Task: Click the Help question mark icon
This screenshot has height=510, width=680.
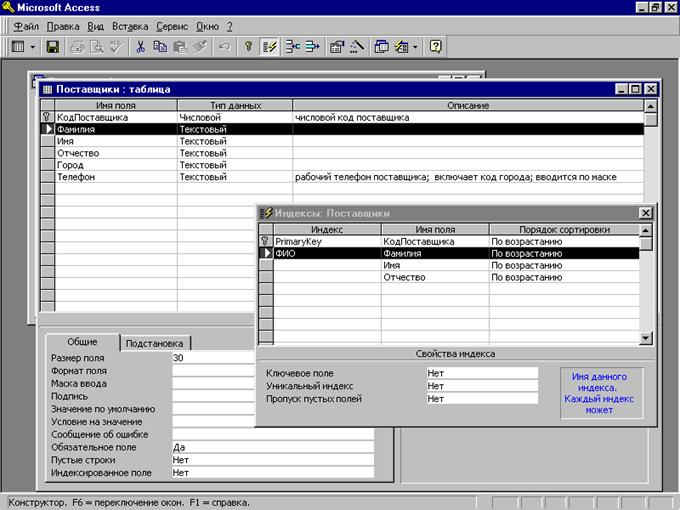Action: pyautogui.click(x=435, y=46)
